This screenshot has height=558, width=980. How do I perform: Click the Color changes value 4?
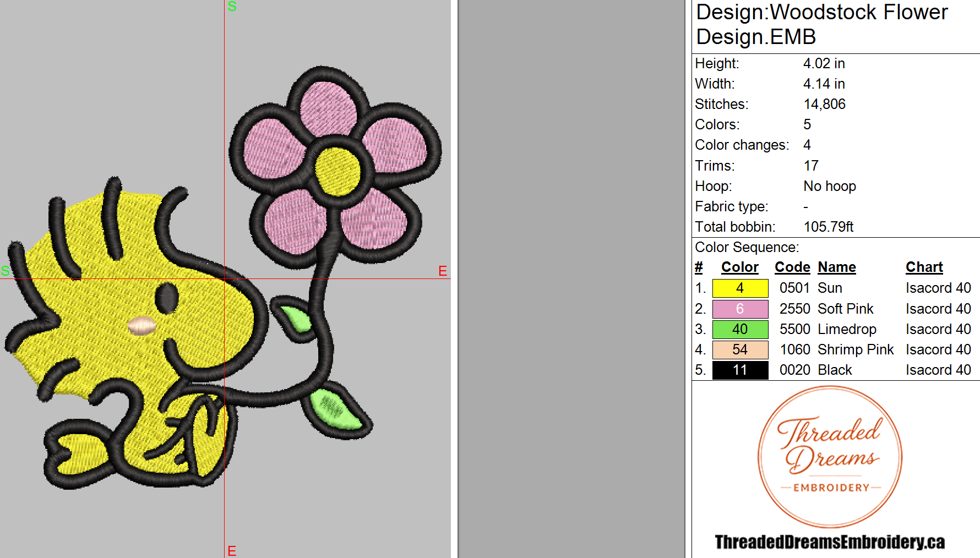pyautogui.click(x=807, y=145)
